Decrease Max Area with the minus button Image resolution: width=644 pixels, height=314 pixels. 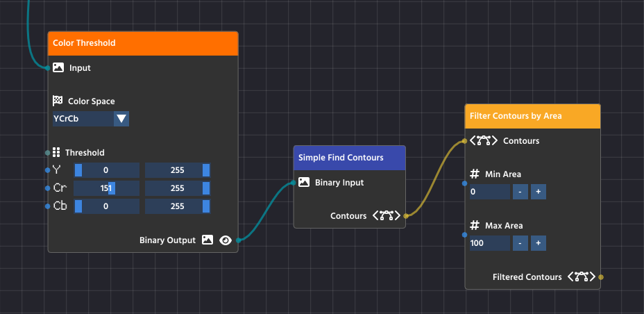tap(520, 243)
